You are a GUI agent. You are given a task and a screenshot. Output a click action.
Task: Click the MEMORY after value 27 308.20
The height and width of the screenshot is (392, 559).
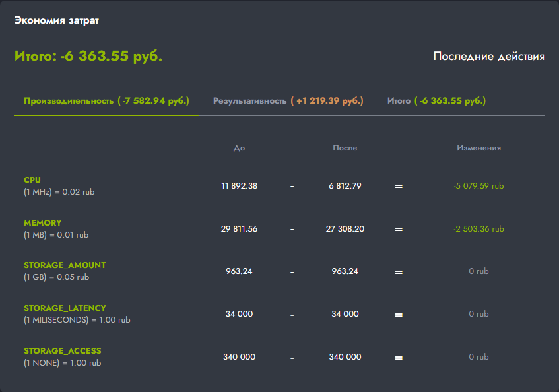tap(345, 229)
